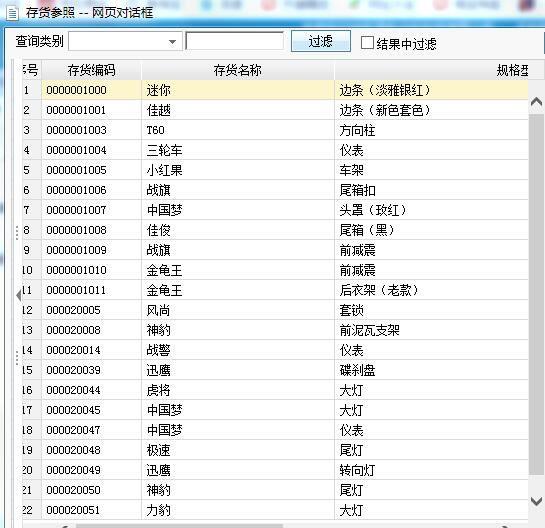
Task: Select the 佳俊 item row
Action: coord(275,230)
